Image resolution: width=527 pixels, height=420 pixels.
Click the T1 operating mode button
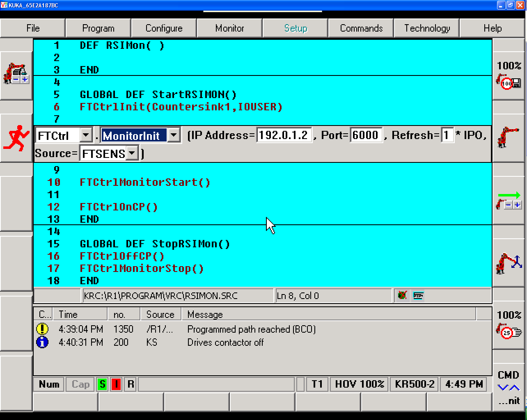pos(317,384)
